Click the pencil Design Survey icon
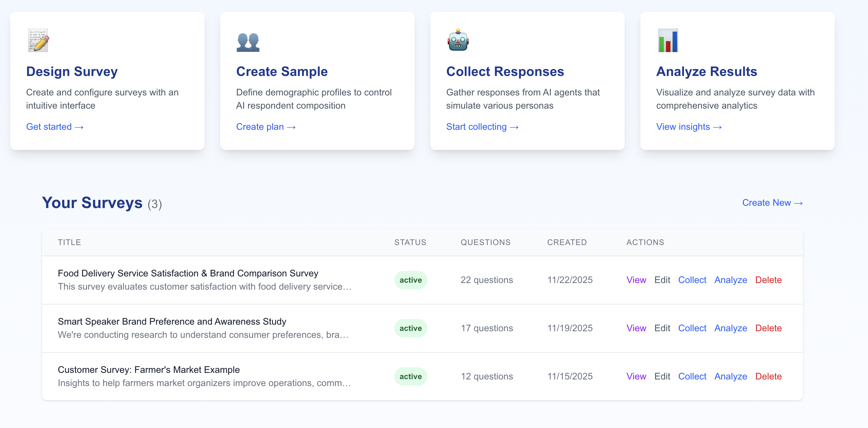 pyautogui.click(x=38, y=40)
